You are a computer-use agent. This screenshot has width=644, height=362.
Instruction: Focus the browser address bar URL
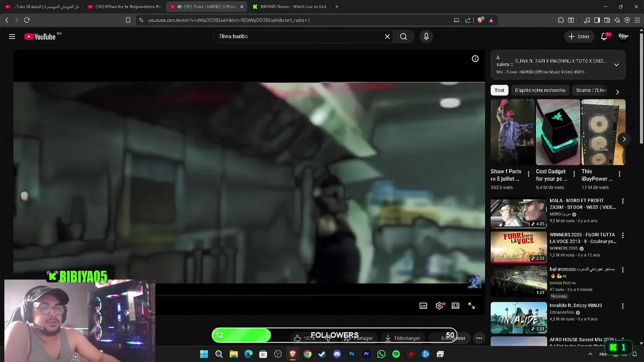[x=229, y=20]
